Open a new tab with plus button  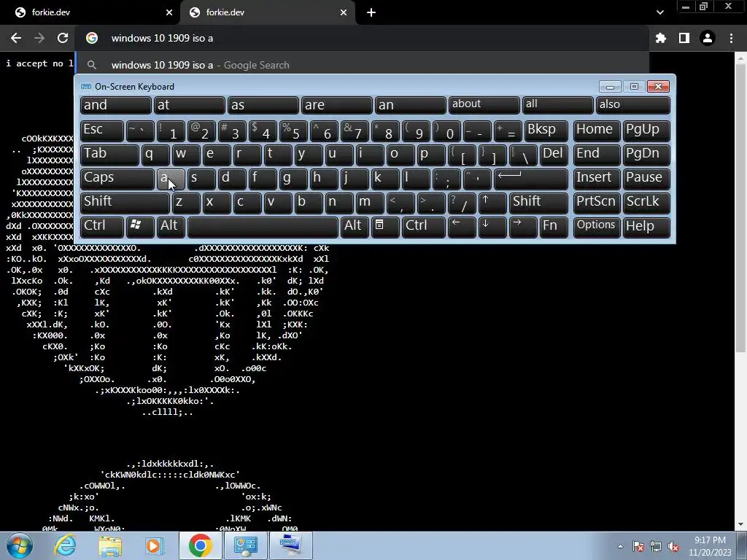pos(371,12)
